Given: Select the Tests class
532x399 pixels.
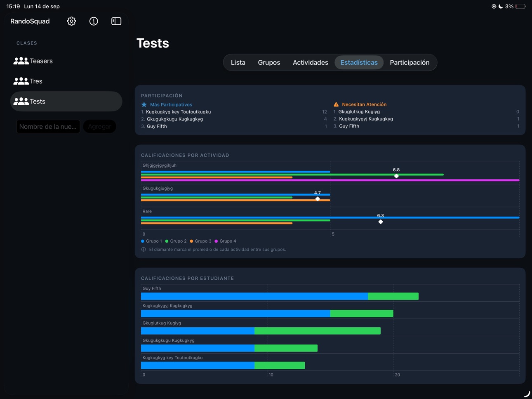Looking at the screenshot, I should pyautogui.click(x=66, y=102).
